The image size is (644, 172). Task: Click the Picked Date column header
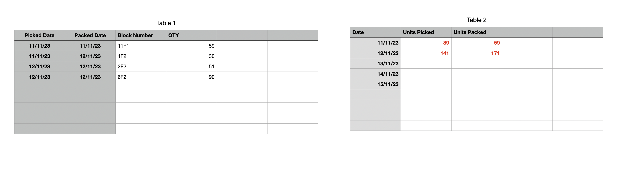coord(39,35)
